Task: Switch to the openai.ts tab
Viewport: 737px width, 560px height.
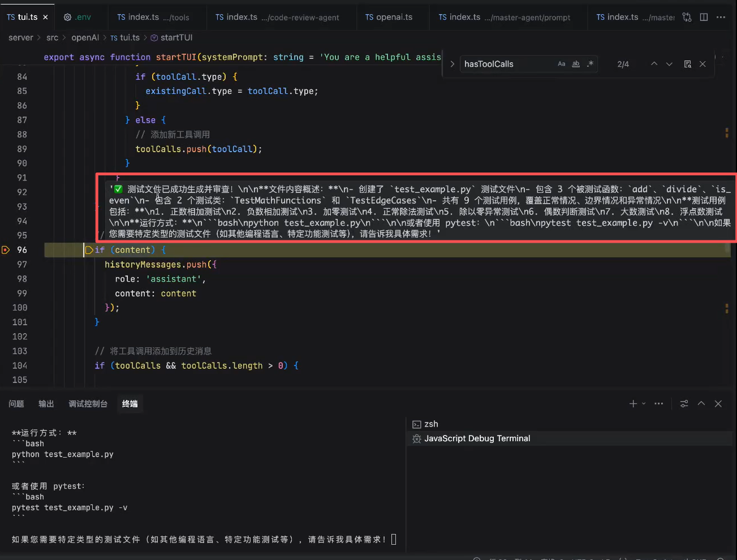Action: 389,17
